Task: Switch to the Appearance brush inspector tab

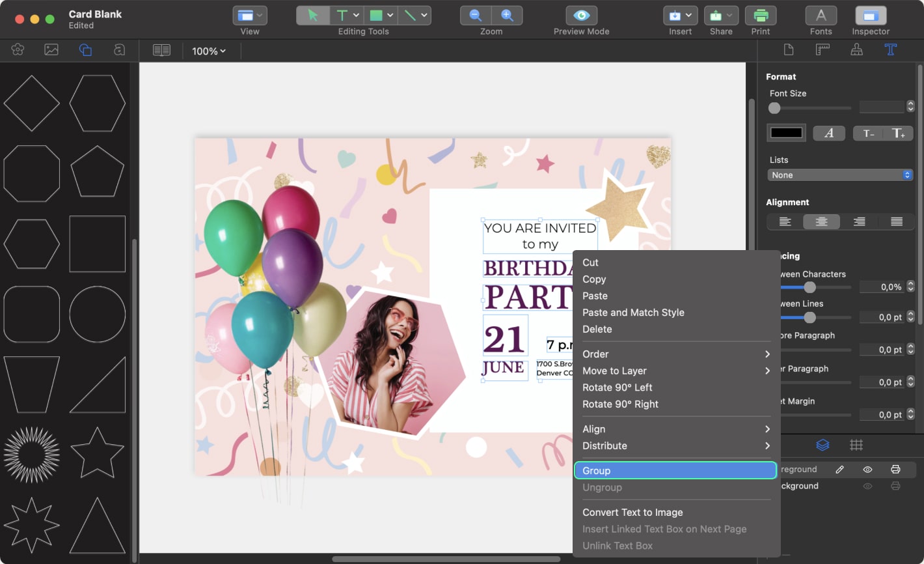Action: click(856, 50)
